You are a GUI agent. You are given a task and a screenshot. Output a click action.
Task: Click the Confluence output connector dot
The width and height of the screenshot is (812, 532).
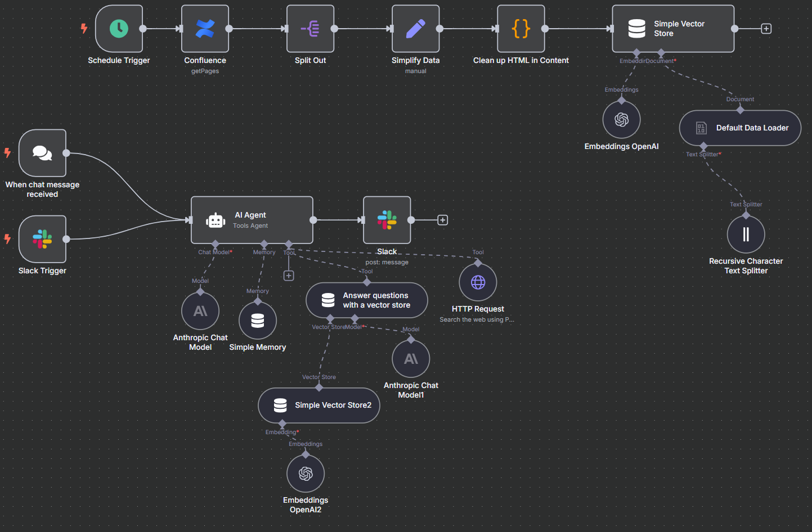(229, 29)
